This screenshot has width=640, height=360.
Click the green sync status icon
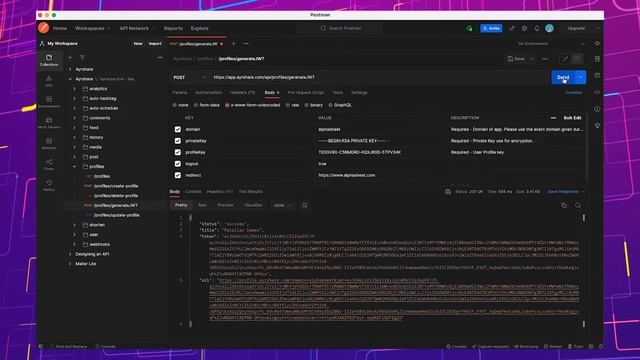coord(469,28)
